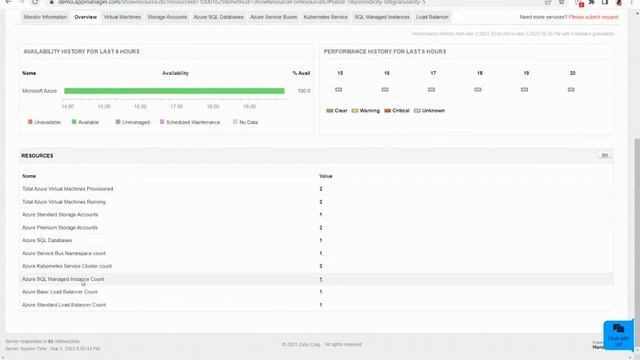Open the Chat with us widget

[618, 335]
